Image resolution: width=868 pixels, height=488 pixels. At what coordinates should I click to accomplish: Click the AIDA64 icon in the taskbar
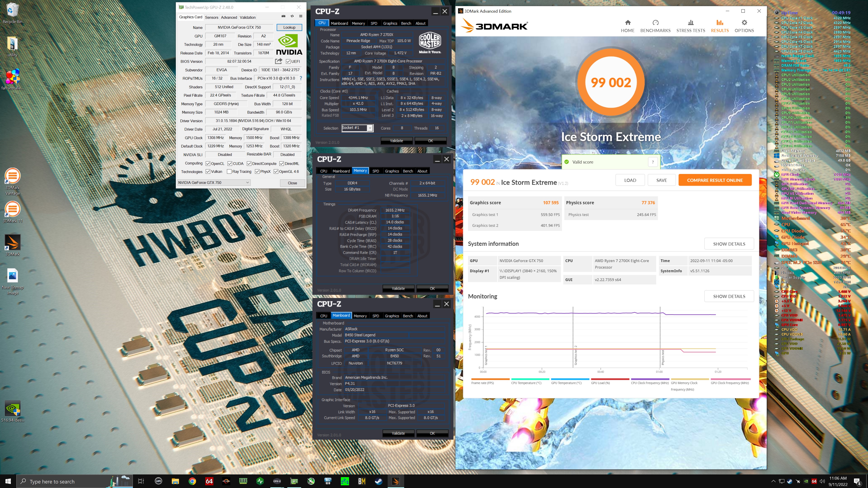point(209,481)
